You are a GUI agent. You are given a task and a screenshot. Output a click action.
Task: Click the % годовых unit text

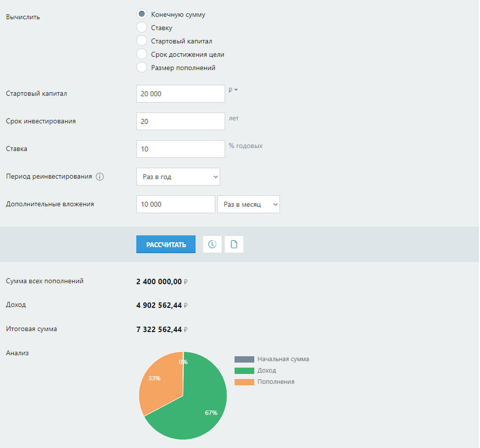(x=246, y=146)
